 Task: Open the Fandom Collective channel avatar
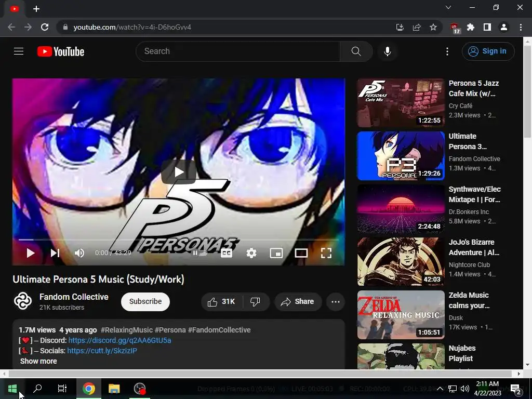coord(23,301)
